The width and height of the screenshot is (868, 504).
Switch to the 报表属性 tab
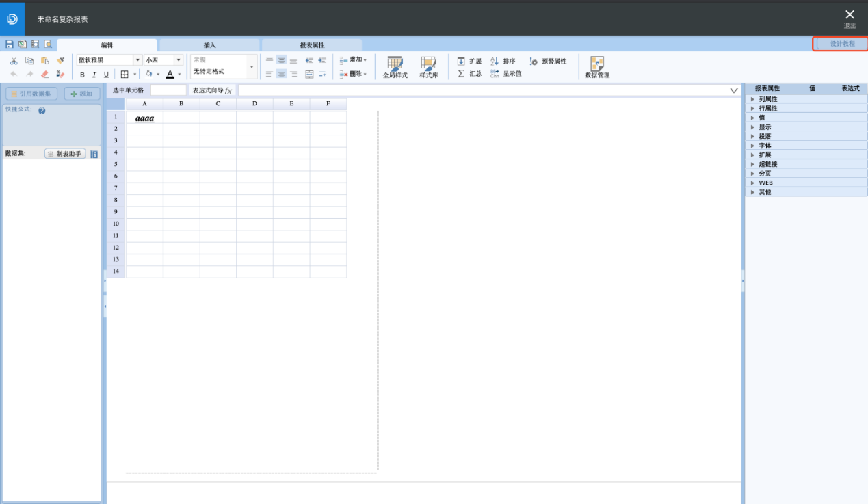coord(312,45)
